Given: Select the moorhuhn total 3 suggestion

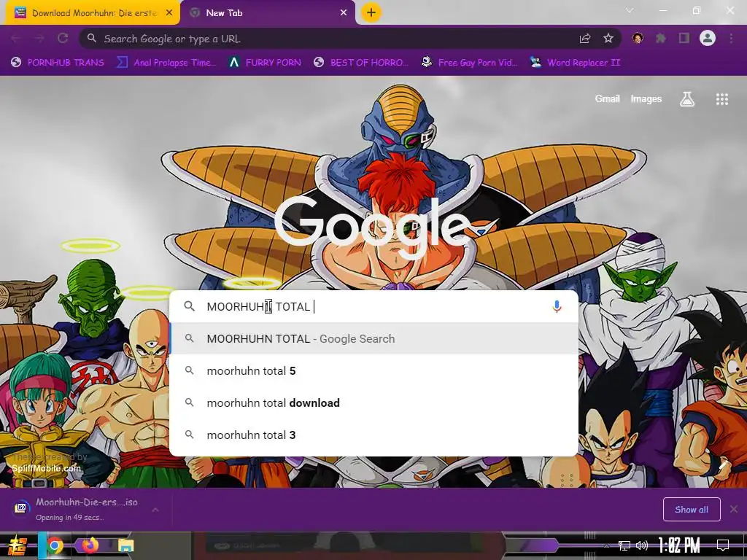Looking at the screenshot, I should click(x=374, y=435).
